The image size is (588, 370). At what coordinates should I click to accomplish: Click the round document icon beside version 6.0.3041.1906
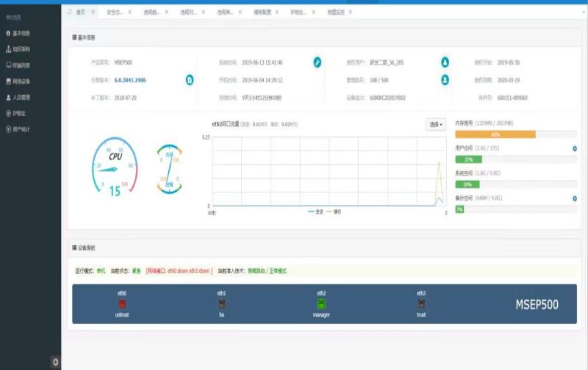[190, 80]
